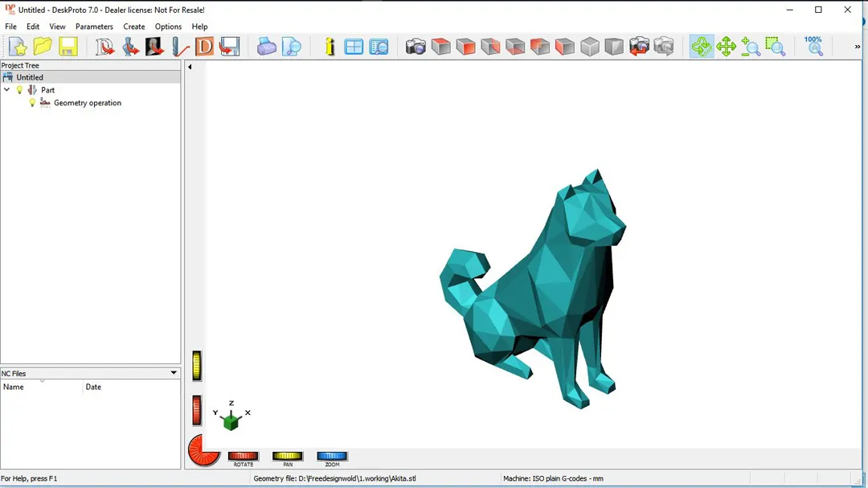Open the items visible list-magnifier icon
This screenshot has height=488, width=868.
point(379,47)
